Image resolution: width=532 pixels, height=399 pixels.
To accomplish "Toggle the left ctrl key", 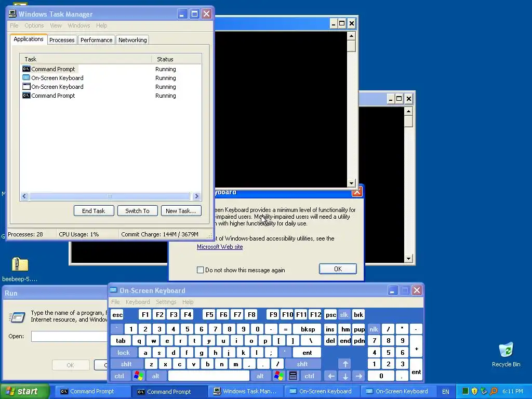I will tap(119, 376).
